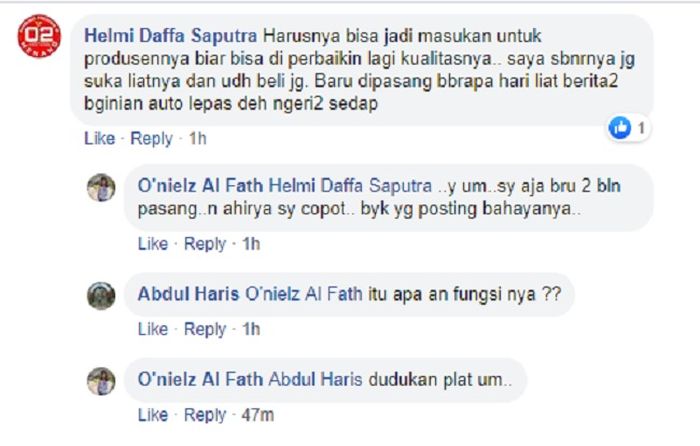
Task: Click the 47m timestamp on last reply
Action: pyautogui.click(x=258, y=415)
